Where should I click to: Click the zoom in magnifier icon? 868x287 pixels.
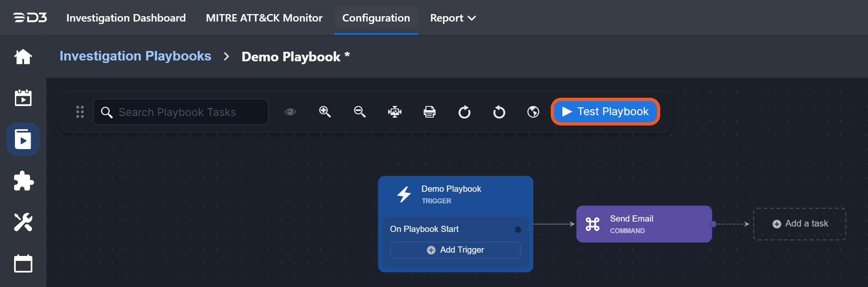point(325,112)
